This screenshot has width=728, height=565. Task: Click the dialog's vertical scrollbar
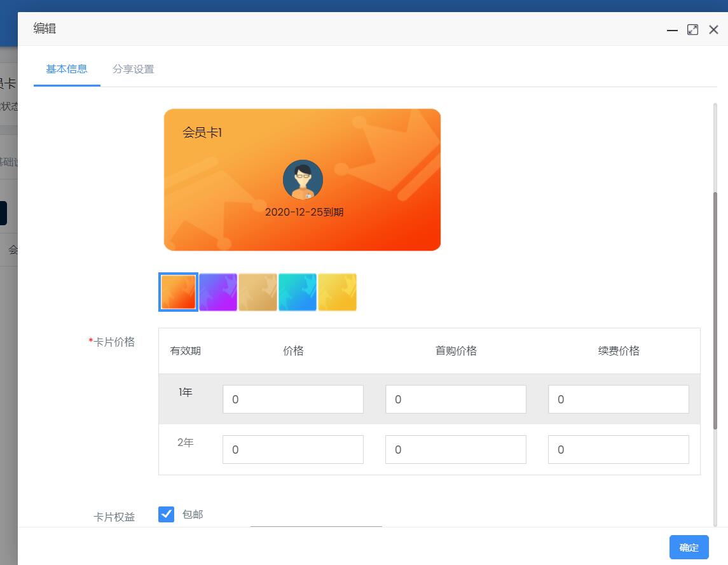pos(715,310)
